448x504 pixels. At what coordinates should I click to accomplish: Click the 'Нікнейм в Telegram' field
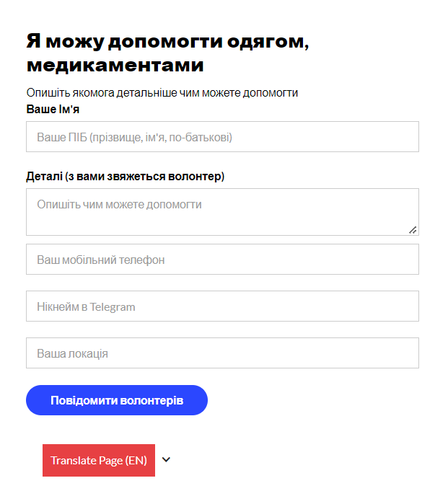coord(222,306)
